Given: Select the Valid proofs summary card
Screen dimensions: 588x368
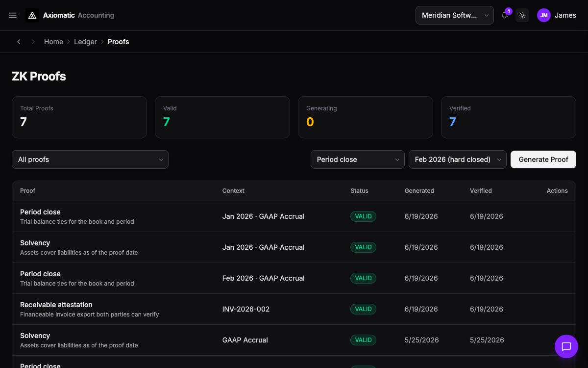Looking at the screenshot, I should pyautogui.click(x=222, y=117).
